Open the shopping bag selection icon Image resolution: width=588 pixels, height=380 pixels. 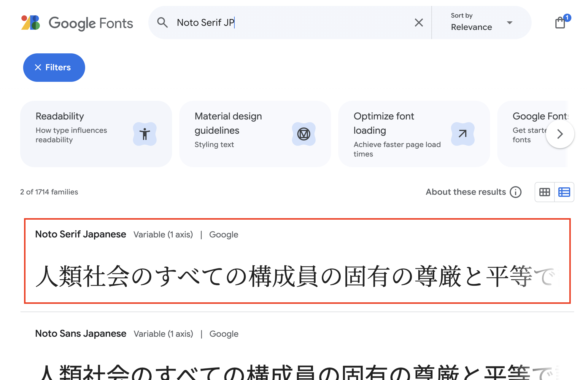(x=560, y=23)
